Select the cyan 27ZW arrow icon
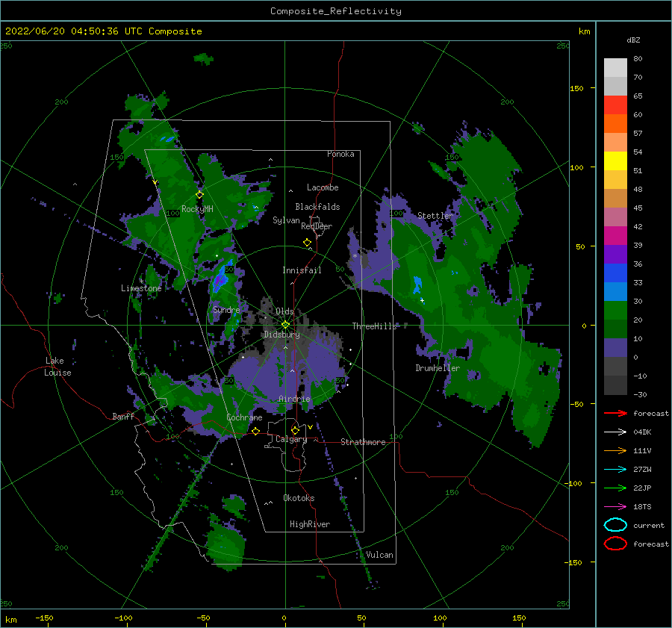672x628 pixels. click(x=615, y=469)
